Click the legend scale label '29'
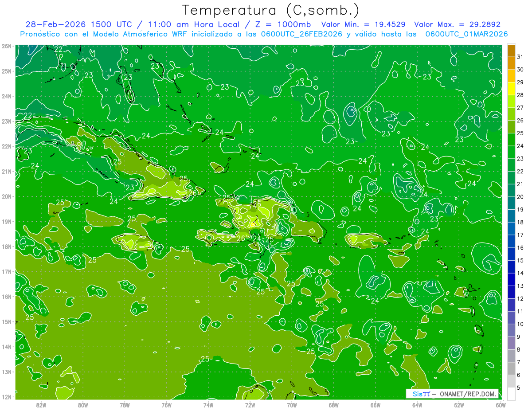 (x=520, y=82)
